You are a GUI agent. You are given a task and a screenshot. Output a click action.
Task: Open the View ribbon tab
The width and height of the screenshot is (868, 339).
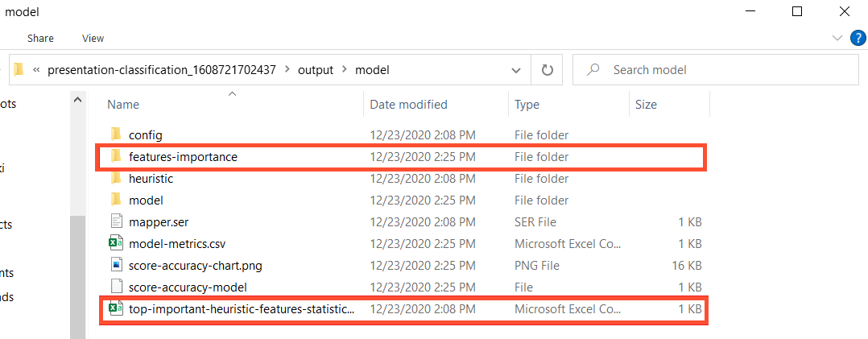point(93,38)
